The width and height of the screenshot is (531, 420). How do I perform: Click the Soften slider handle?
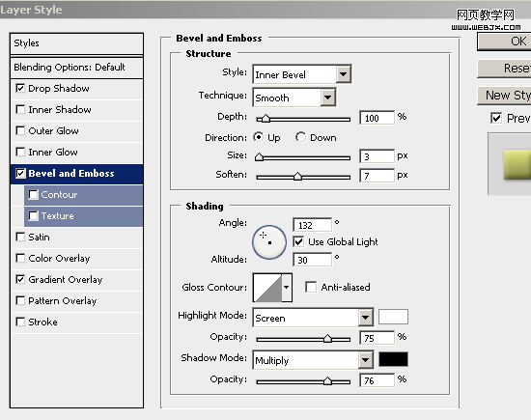[x=297, y=176]
